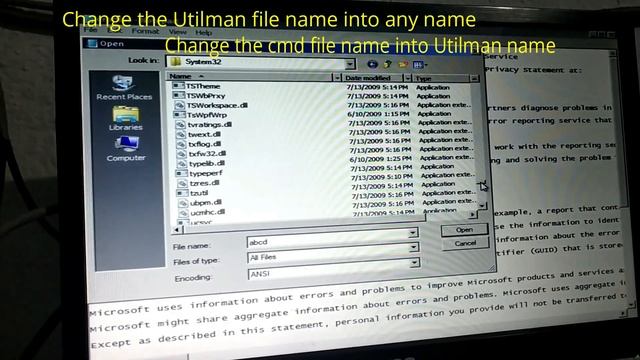Select the TSTheme file icon
The width and height of the screenshot is (640, 360).
(x=178, y=86)
